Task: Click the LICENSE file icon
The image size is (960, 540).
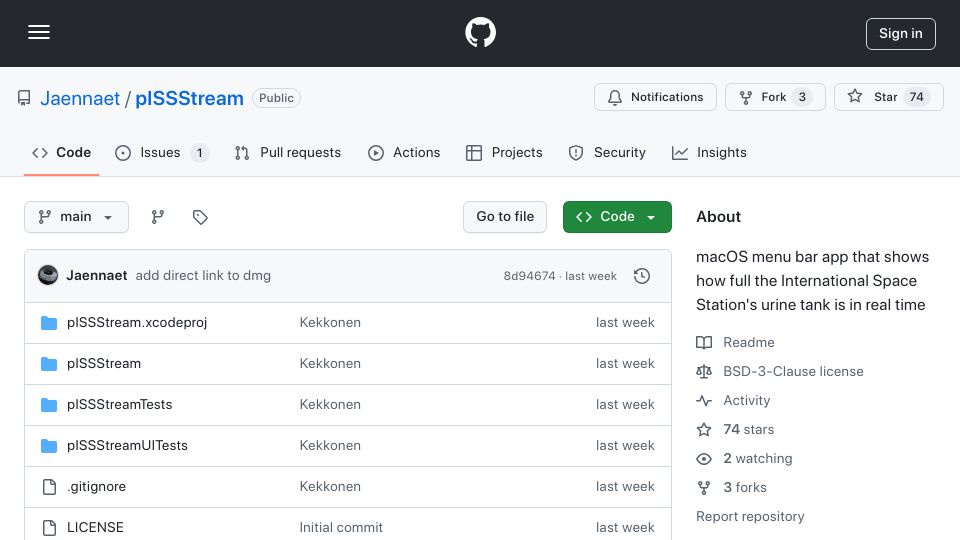Action: pos(49,528)
